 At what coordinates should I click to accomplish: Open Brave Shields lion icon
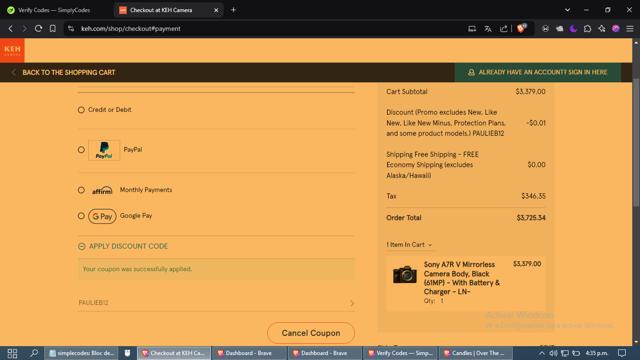pyautogui.click(x=522, y=28)
